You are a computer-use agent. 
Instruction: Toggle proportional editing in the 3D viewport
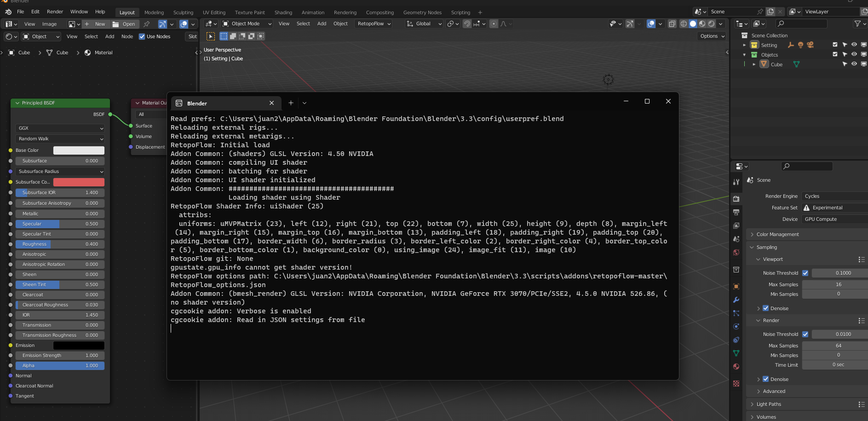tap(494, 24)
